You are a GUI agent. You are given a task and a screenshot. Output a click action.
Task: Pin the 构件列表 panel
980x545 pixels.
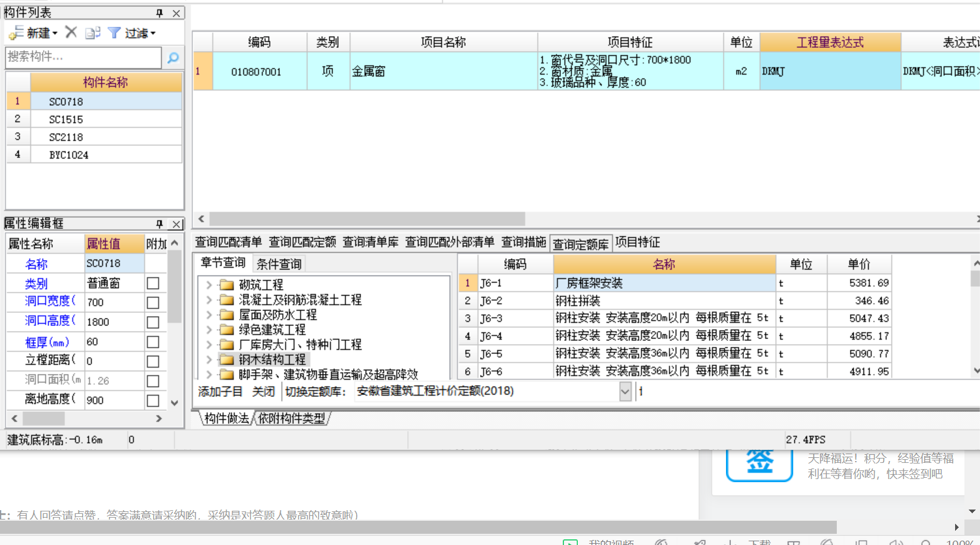tap(159, 12)
